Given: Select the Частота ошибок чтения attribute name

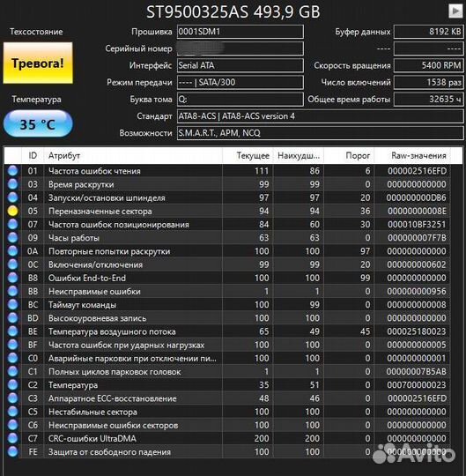Looking at the screenshot, I should pos(94,171).
